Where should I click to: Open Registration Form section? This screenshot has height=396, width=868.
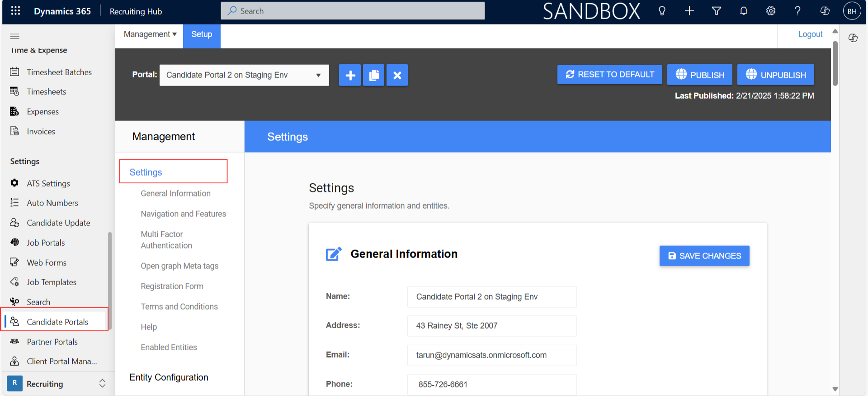[172, 286]
